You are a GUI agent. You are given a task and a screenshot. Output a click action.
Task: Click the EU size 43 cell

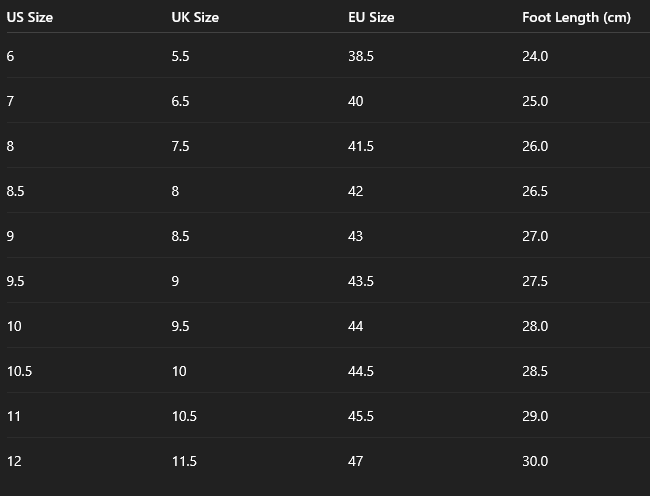coord(356,236)
